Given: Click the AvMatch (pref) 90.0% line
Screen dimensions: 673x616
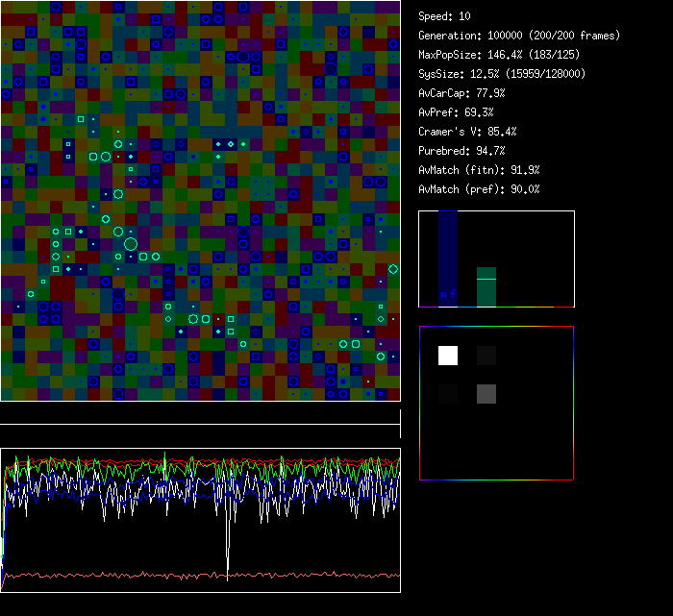Looking at the screenshot, I should pos(479,189).
